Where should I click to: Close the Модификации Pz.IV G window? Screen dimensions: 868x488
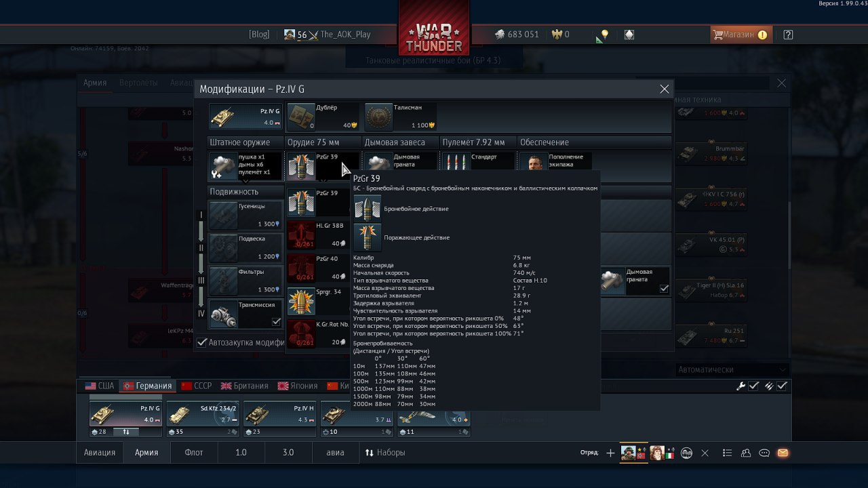[665, 89]
